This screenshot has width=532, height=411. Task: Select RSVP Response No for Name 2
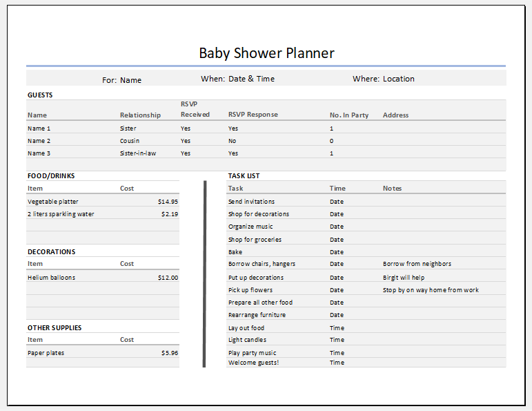tap(232, 141)
